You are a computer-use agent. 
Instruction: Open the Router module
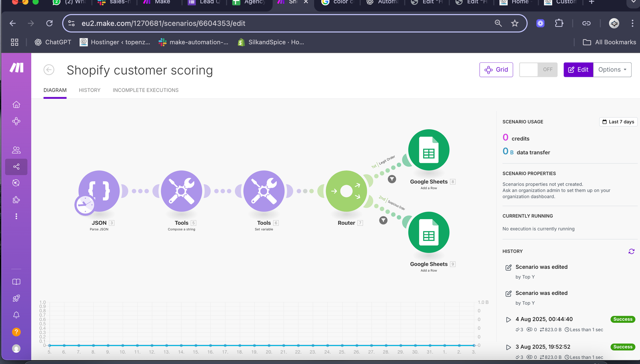(346, 191)
